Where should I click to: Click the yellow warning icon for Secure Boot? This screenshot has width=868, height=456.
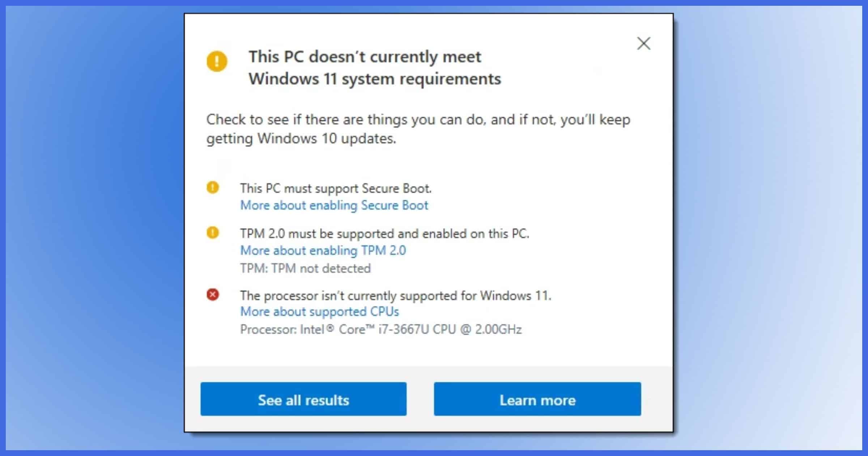tap(212, 187)
